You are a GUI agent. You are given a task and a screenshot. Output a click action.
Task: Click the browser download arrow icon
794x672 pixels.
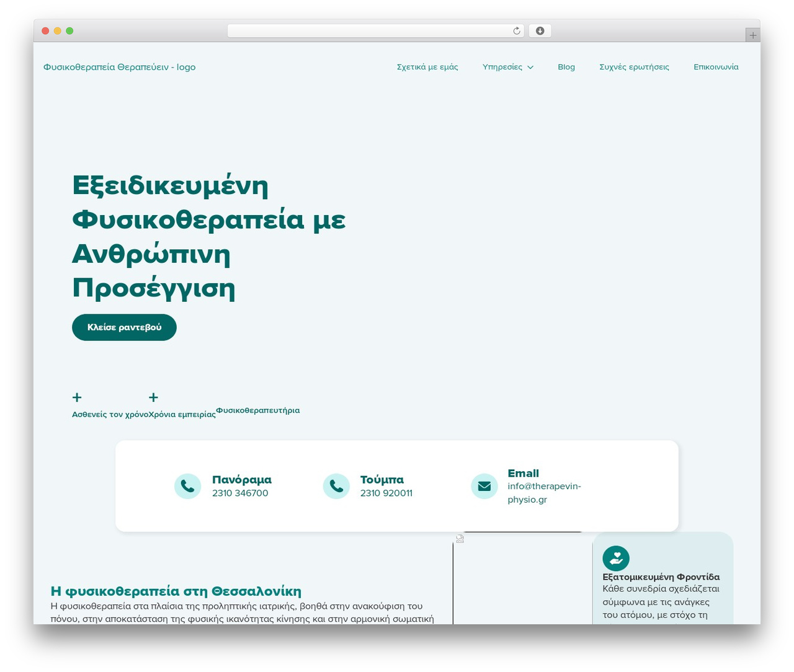point(540,31)
